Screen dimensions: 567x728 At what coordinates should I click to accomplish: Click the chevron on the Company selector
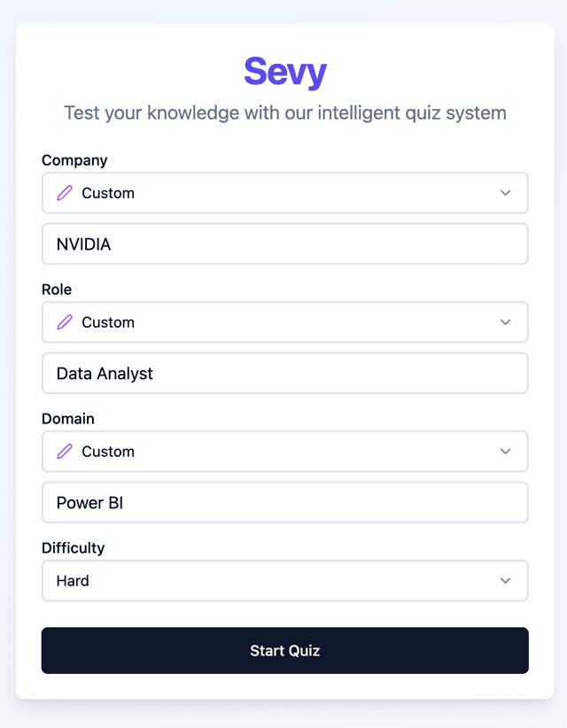[x=505, y=192]
